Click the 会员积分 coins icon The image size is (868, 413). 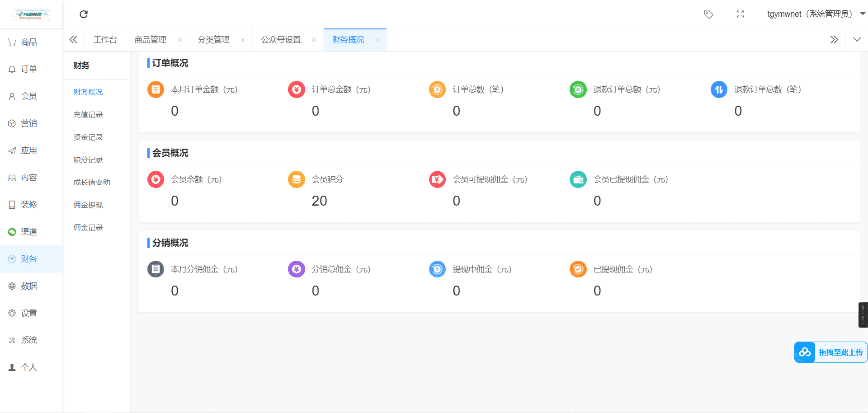click(297, 179)
